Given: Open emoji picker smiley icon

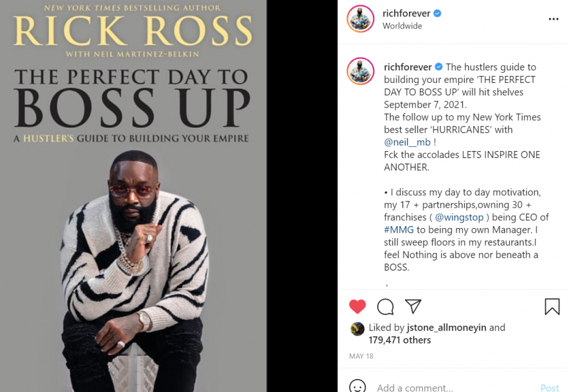Looking at the screenshot, I should [357, 387].
